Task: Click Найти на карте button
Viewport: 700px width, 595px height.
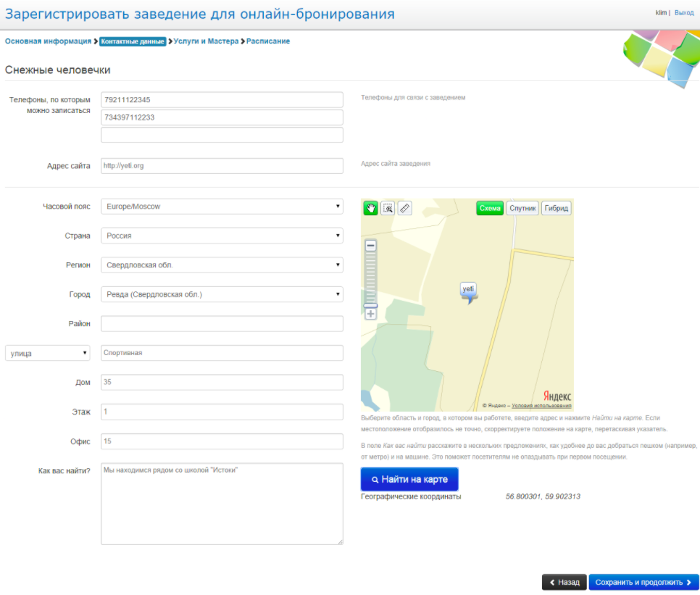Action: (409, 479)
